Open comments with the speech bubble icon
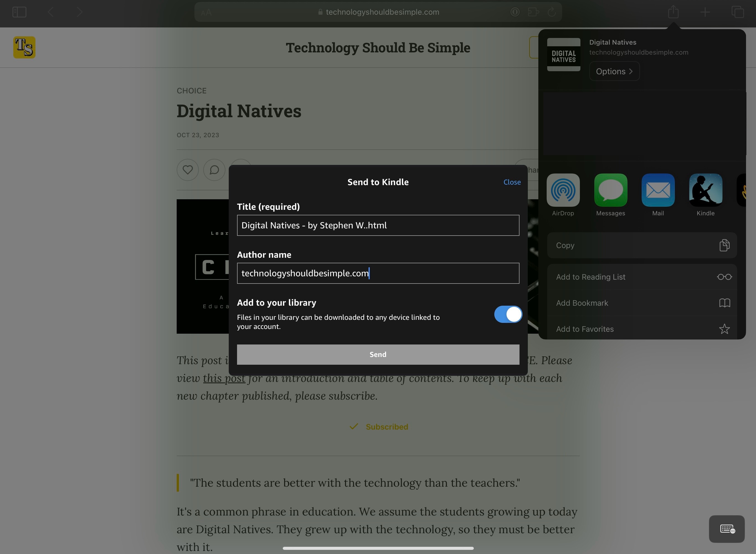The width and height of the screenshot is (756, 554). tap(214, 170)
